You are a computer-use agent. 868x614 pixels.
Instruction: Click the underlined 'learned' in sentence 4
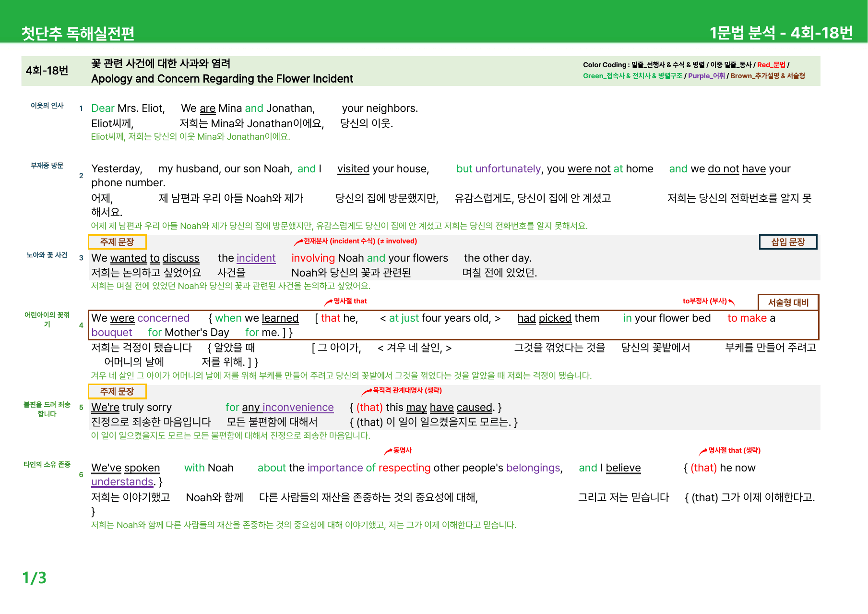point(280,318)
